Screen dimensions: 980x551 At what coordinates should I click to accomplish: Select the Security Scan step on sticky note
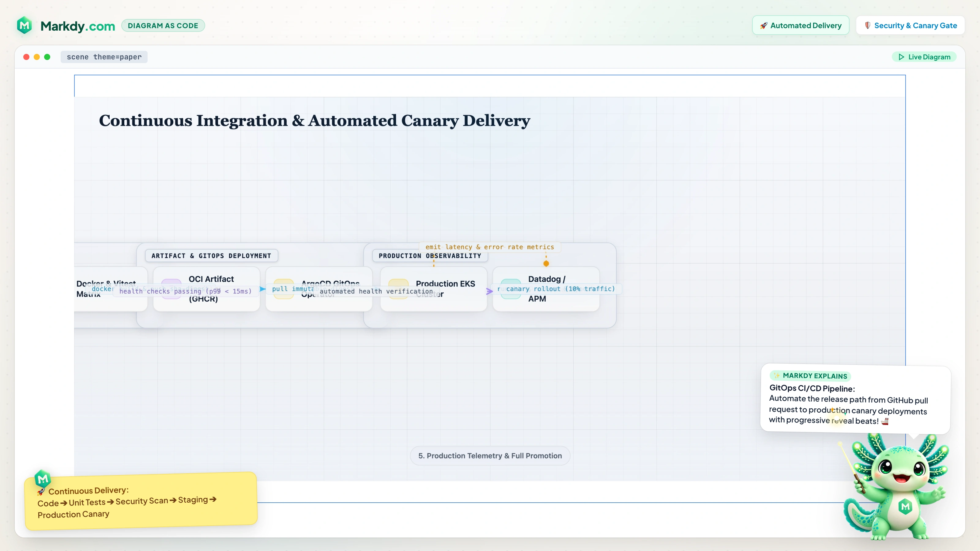coord(141,501)
